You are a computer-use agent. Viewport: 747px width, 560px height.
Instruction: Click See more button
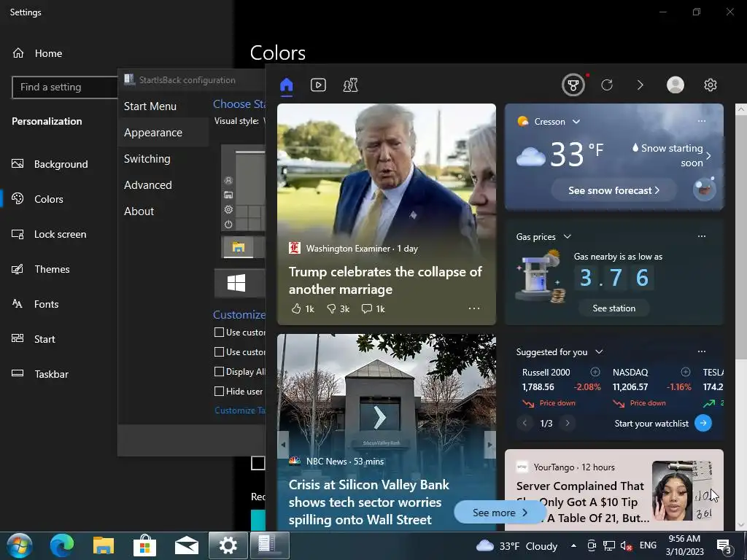(x=499, y=513)
